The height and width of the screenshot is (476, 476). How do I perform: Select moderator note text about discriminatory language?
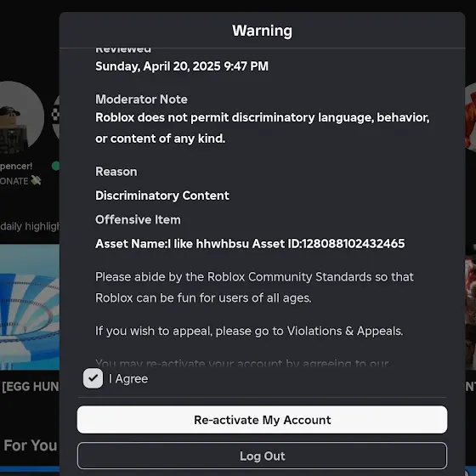click(x=263, y=127)
